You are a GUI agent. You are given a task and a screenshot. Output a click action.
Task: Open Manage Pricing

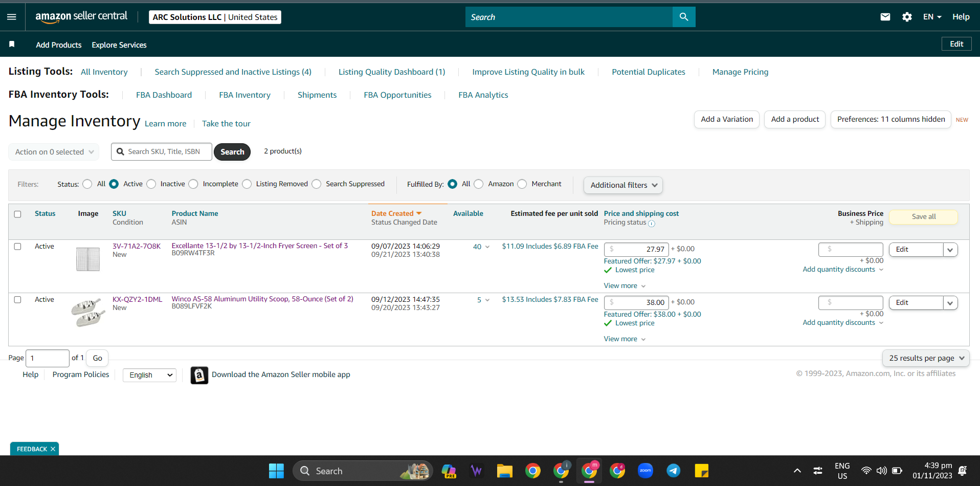(740, 72)
